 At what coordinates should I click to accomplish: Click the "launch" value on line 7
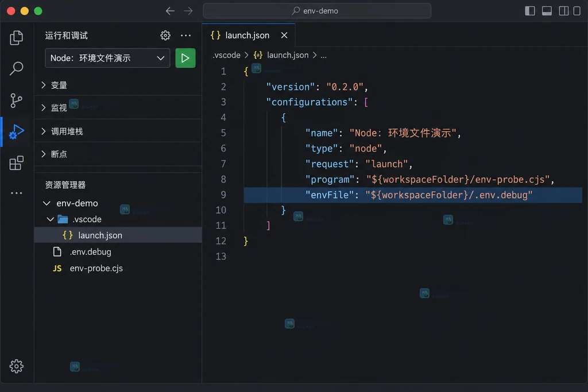(386, 164)
